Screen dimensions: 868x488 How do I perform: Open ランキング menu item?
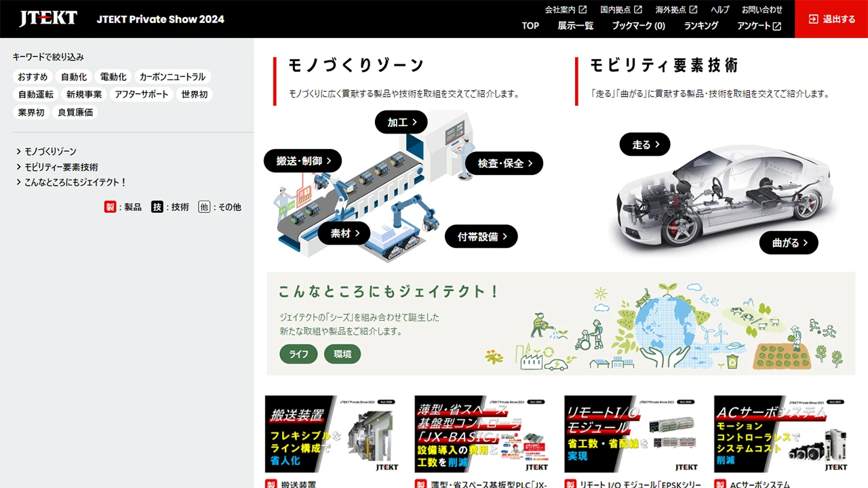[x=701, y=26]
